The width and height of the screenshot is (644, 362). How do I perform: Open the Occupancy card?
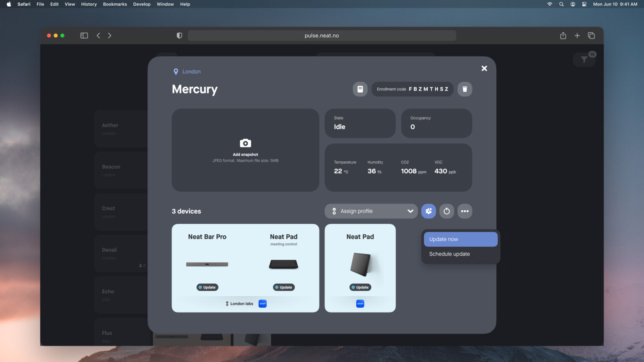(x=436, y=123)
